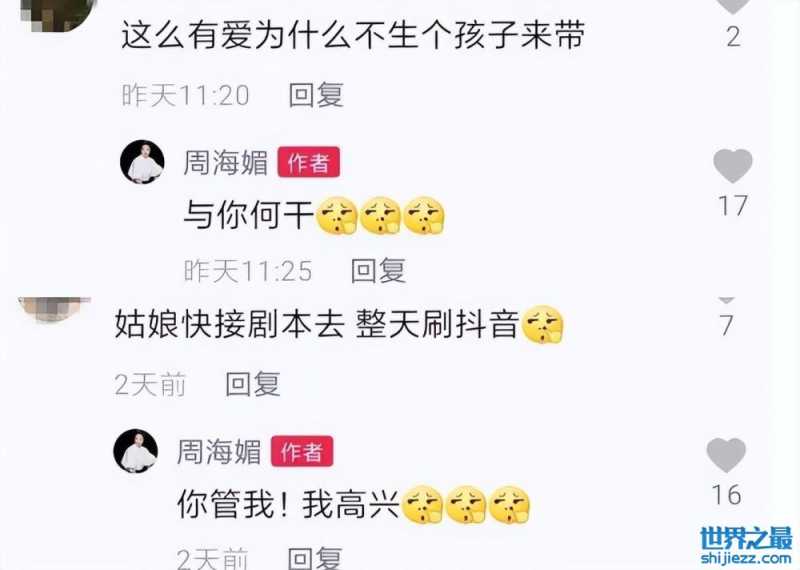Open 周海媚 avatar beside 你管我 reply
The image size is (800, 570).
click(136, 451)
